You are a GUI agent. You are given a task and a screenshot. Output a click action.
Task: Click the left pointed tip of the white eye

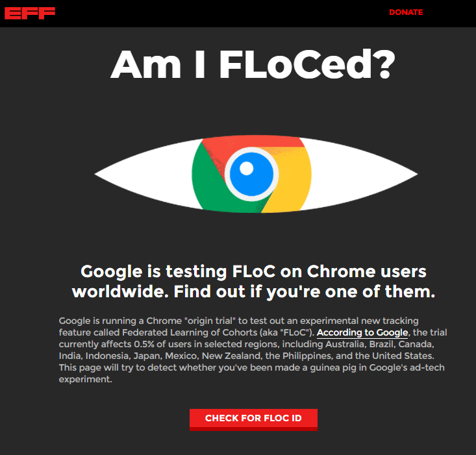pyautogui.click(x=99, y=174)
